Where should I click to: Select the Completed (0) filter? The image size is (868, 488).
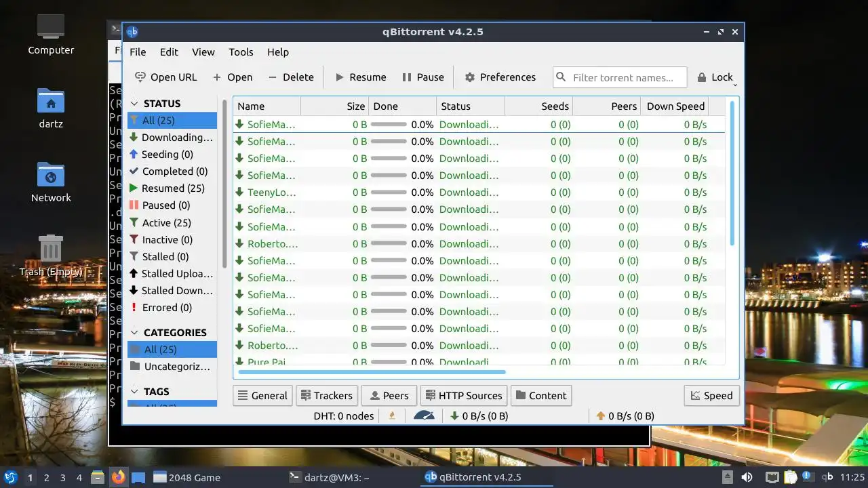point(172,171)
